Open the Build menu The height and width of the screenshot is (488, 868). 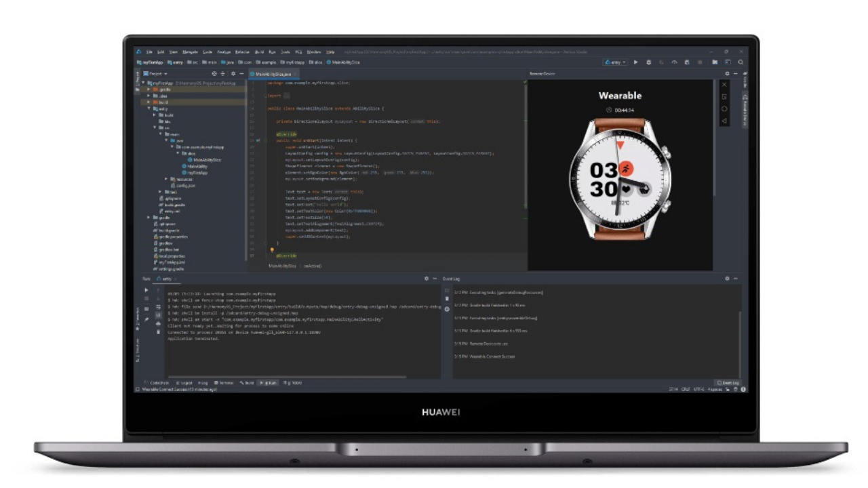[x=259, y=52]
